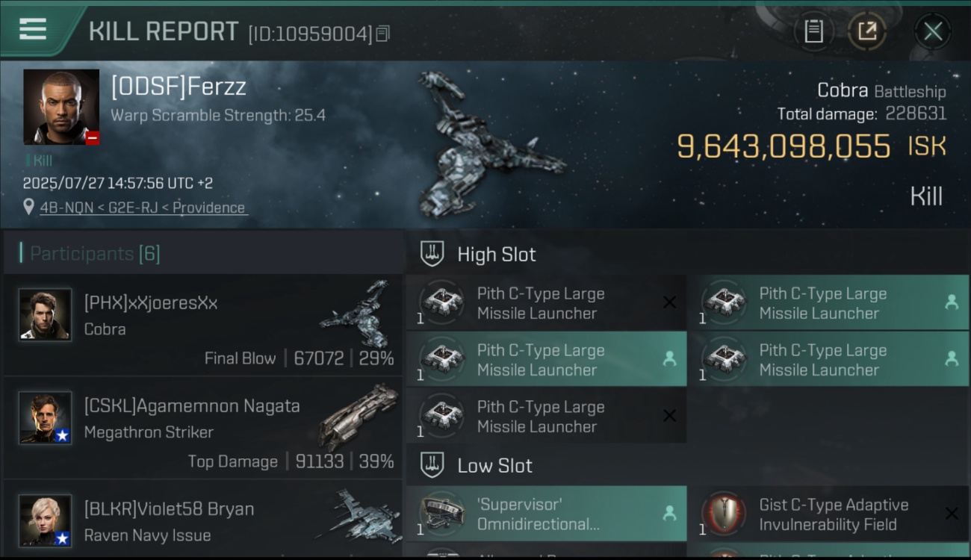Open xXjoeresXx participant portrait
The height and width of the screenshot is (560, 971).
[46, 315]
